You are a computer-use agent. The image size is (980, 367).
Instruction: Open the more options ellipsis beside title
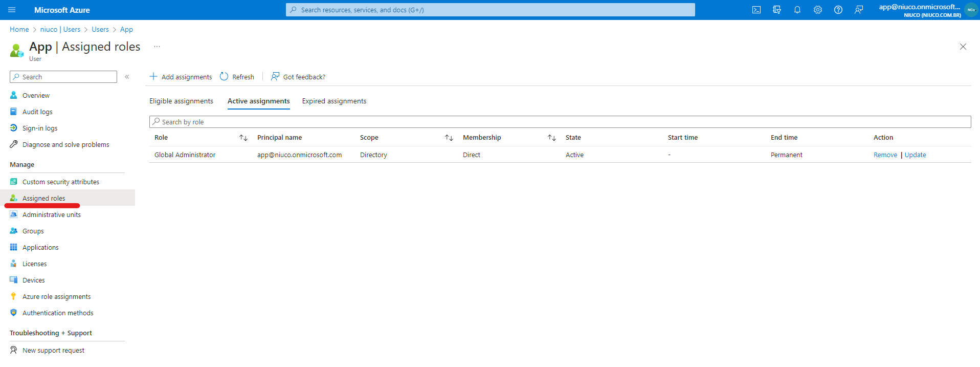(157, 47)
